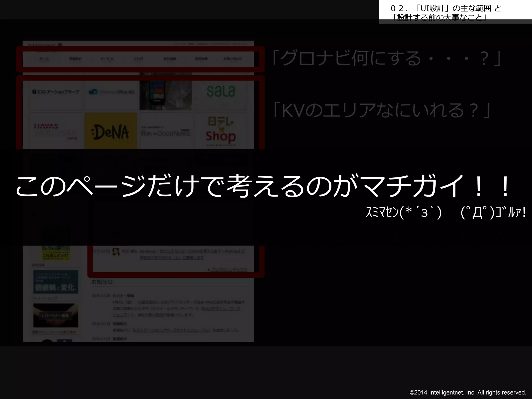Click the text 「KVのエリアなにいれる？」

click(x=381, y=110)
